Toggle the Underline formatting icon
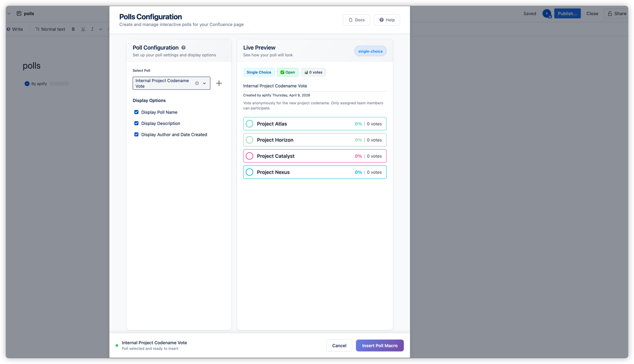This screenshot has height=364, width=634. coord(83,29)
